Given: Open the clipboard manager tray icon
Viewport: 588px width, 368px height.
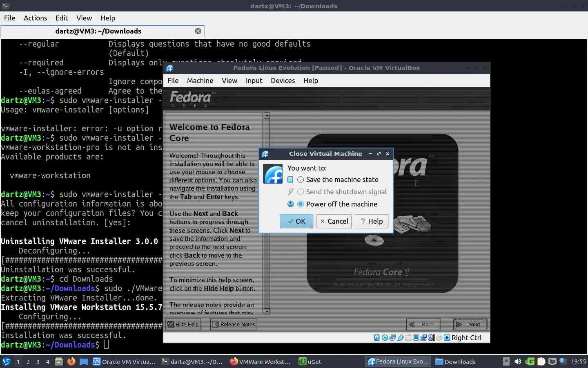Looking at the screenshot, I should pyautogui.click(x=541, y=361).
